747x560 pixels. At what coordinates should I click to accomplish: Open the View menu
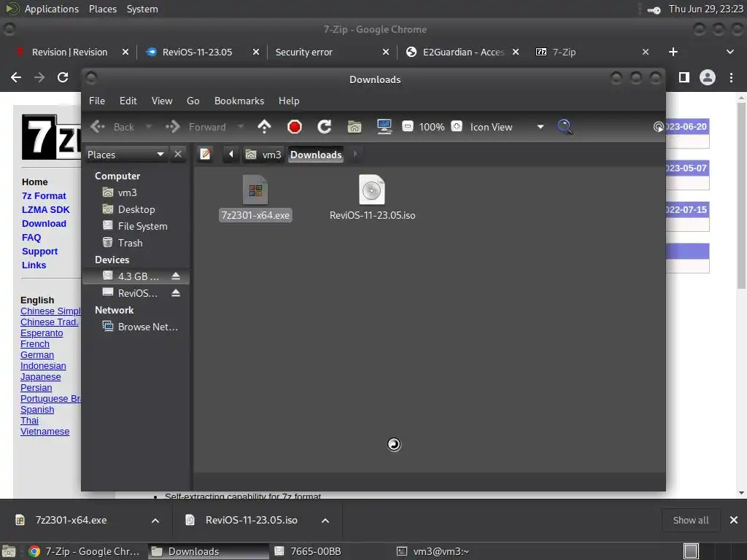162,101
